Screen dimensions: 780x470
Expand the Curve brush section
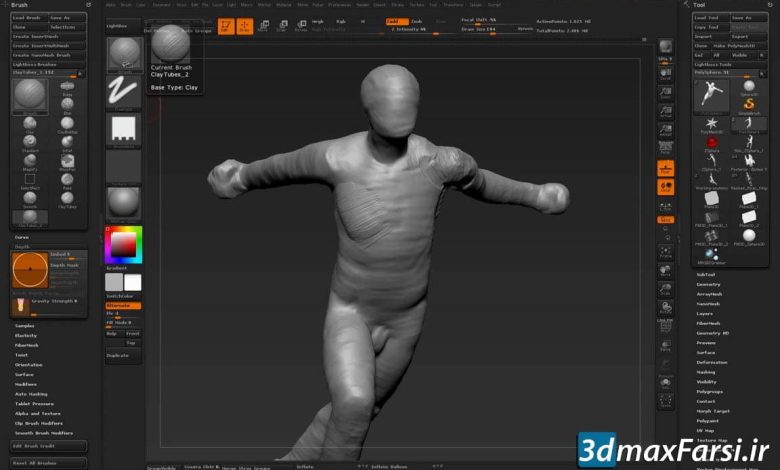tap(21, 237)
